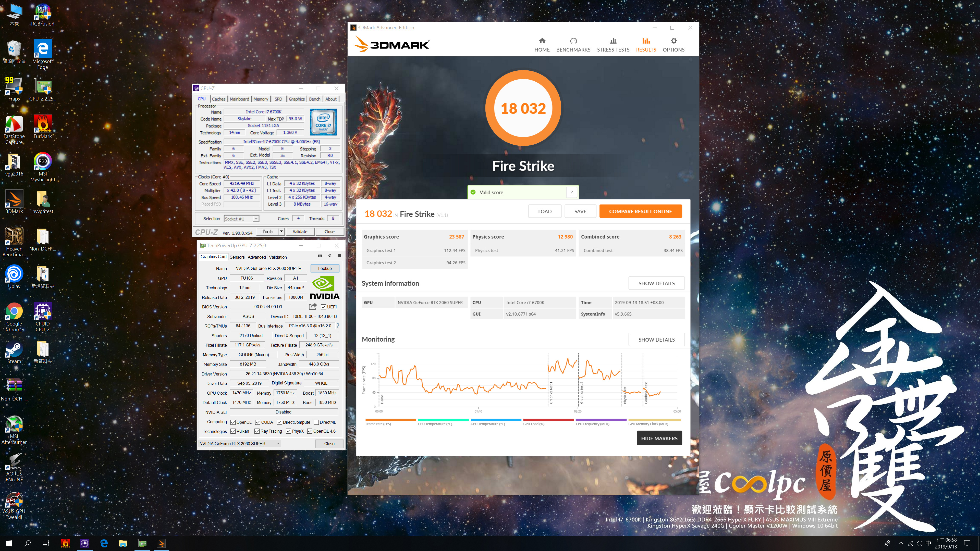This screenshot has height=551, width=980.
Task: Launch Uplay from desktop
Action: point(14,277)
